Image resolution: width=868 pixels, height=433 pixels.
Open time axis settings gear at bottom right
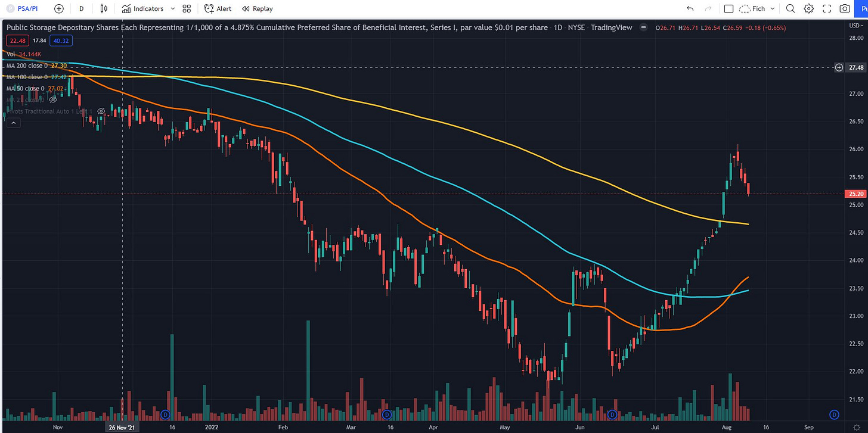click(x=857, y=427)
